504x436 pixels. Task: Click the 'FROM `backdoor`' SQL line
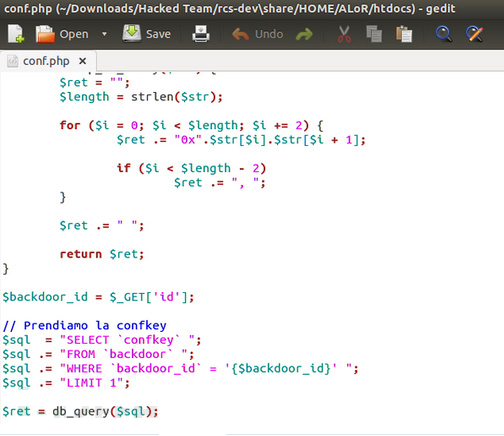(x=98, y=354)
